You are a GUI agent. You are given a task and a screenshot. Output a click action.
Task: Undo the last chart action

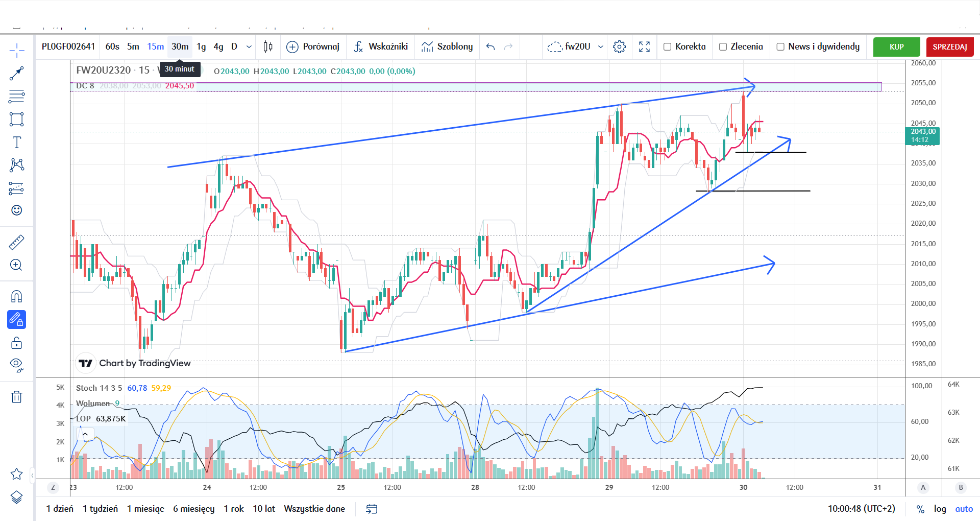click(x=491, y=47)
